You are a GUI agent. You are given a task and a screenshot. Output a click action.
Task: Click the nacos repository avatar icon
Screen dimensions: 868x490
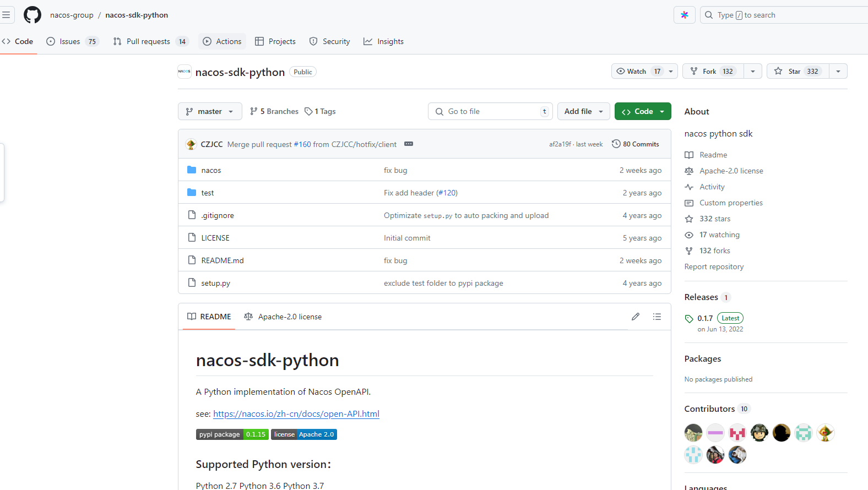point(185,72)
